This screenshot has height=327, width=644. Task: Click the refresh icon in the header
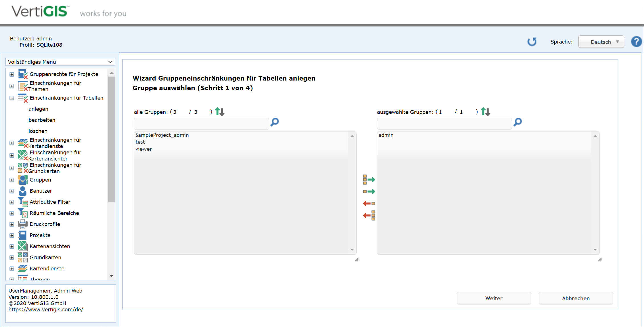(532, 42)
